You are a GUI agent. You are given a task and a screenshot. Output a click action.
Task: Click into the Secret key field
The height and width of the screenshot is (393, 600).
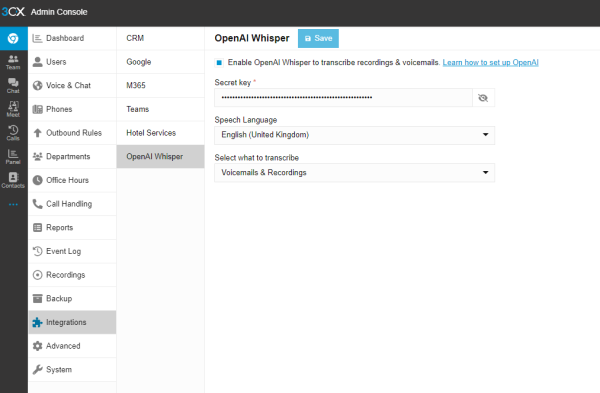pos(343,98)
